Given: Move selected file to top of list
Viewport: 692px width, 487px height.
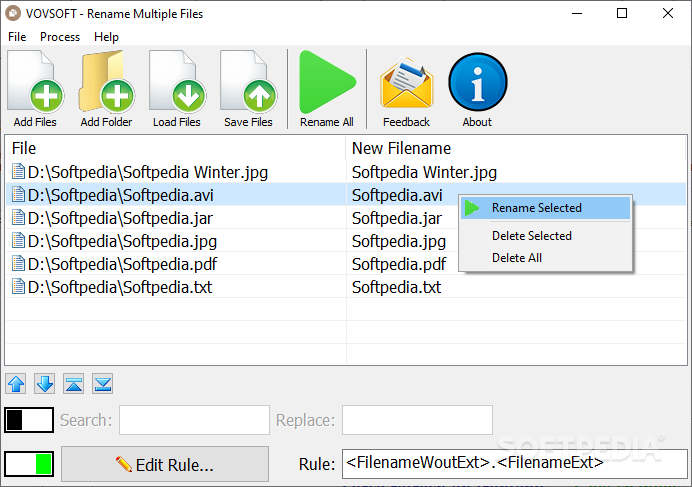Looking at the screenshot, I should point(74,384).
